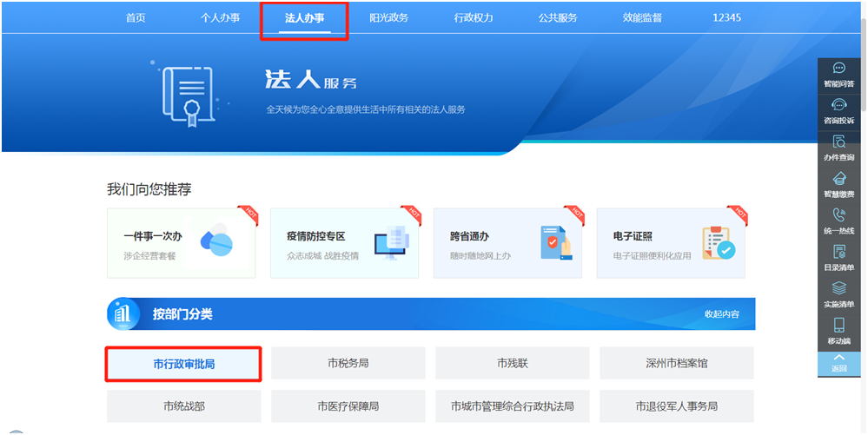The height and width of the screenshot is (435, 868).
Task: Open the 实施清单 layers icon
Action: [838, 287]
